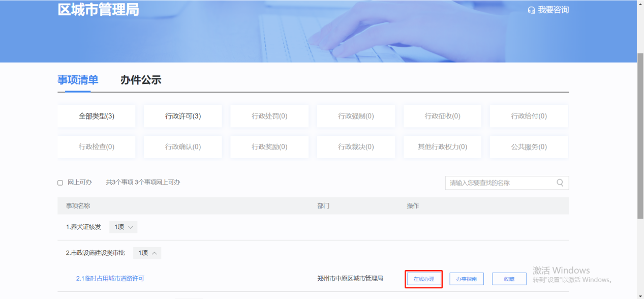The width and height of the screenshot is (644, 299).
Task: Click the scrollbar up arrow
Action: click(640, 4)
